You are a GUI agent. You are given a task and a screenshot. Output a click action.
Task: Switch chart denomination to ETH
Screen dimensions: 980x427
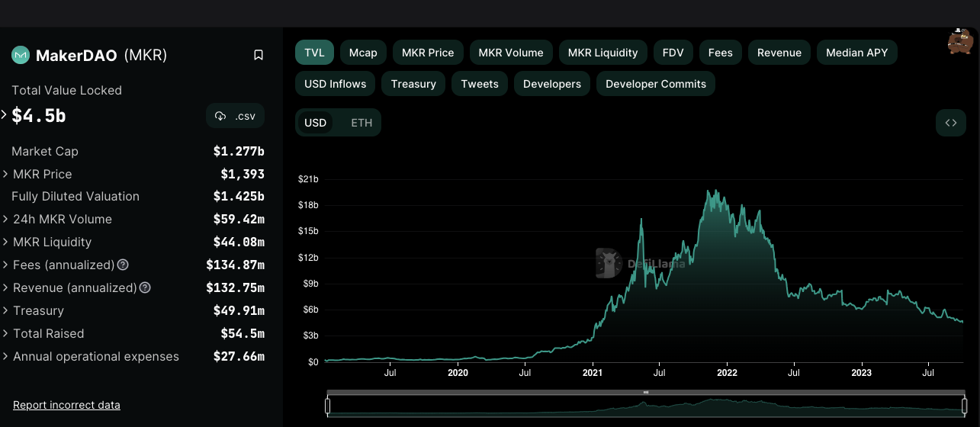(361, 123)
